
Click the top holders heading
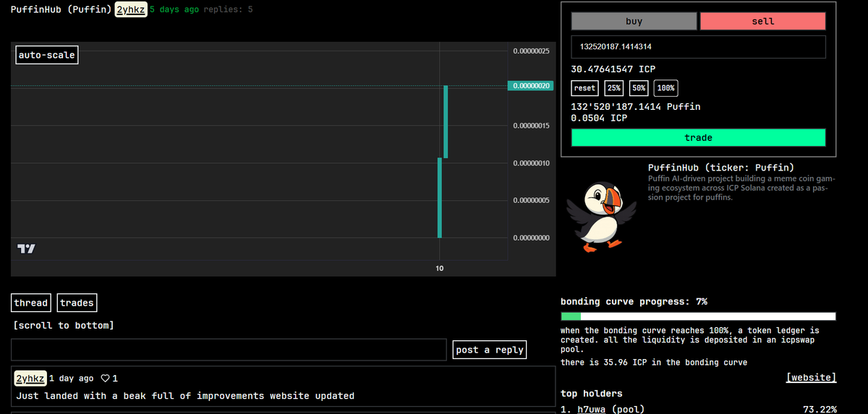(x=591, y=394)
